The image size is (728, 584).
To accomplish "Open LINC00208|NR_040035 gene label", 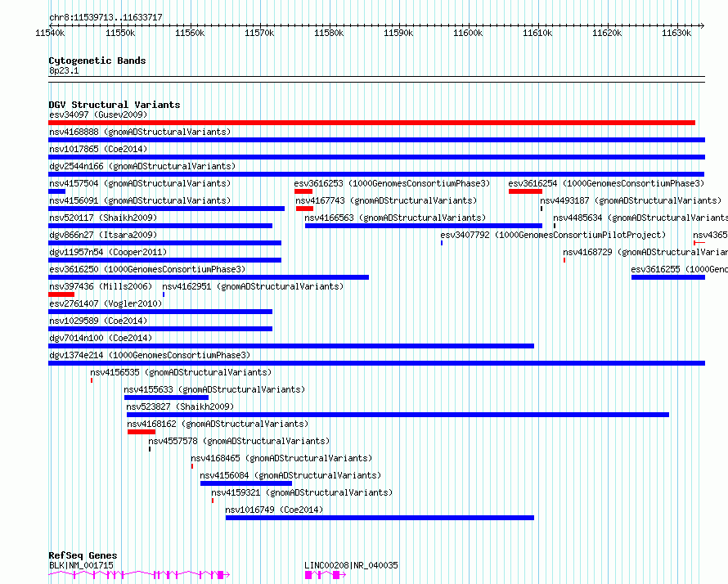I will 351,565.
